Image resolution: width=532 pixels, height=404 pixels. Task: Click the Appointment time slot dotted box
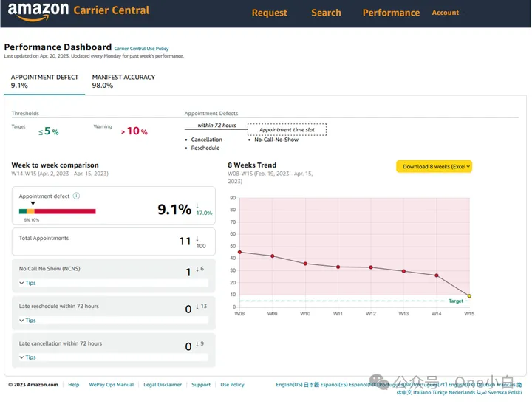point(287,129)
